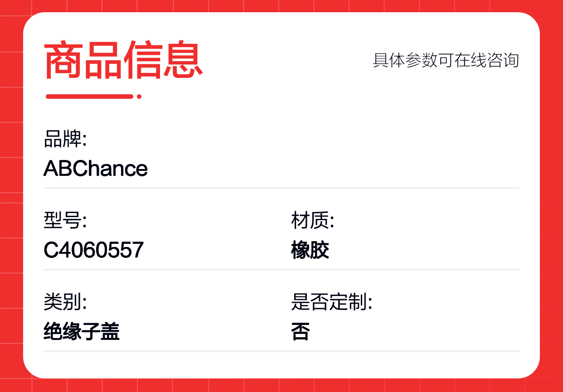Click the divider line under ABChance
Screen dimensions: 563x392
pos(281,188)
